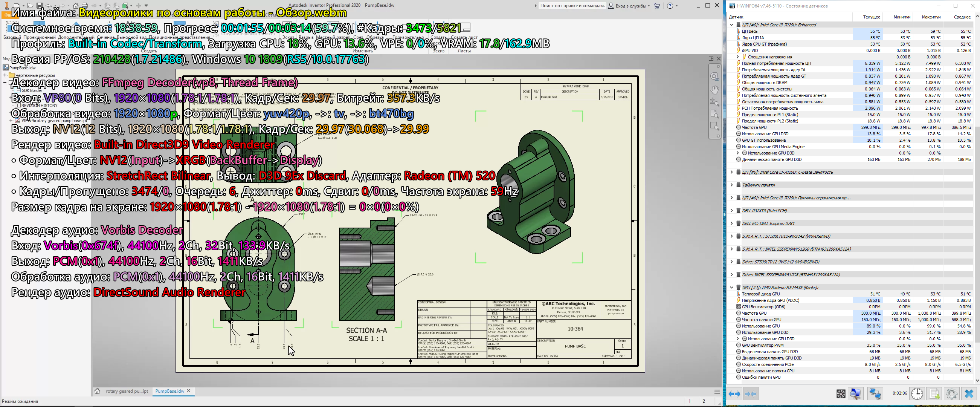Collapse the GPU AMD Radeon R5 M435 group
This screenshot has width=980, height=407.
[x=731, y=288]
